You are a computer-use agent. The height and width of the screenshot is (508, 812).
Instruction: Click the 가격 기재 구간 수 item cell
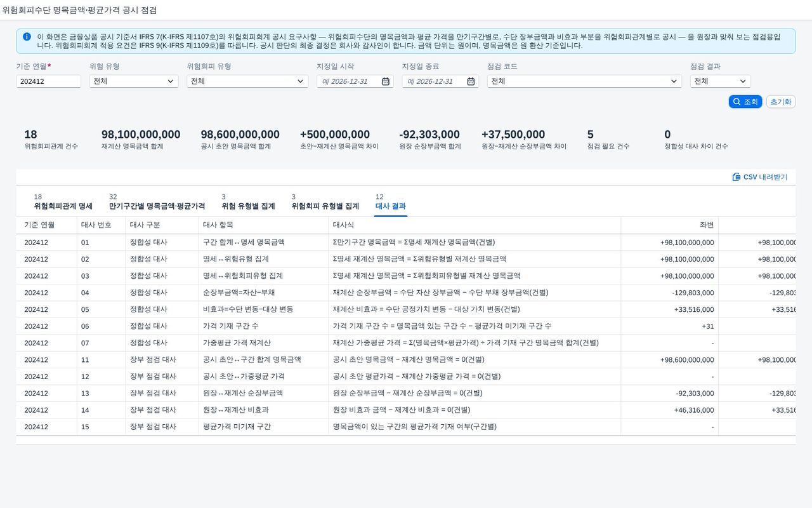coord(264,326)
